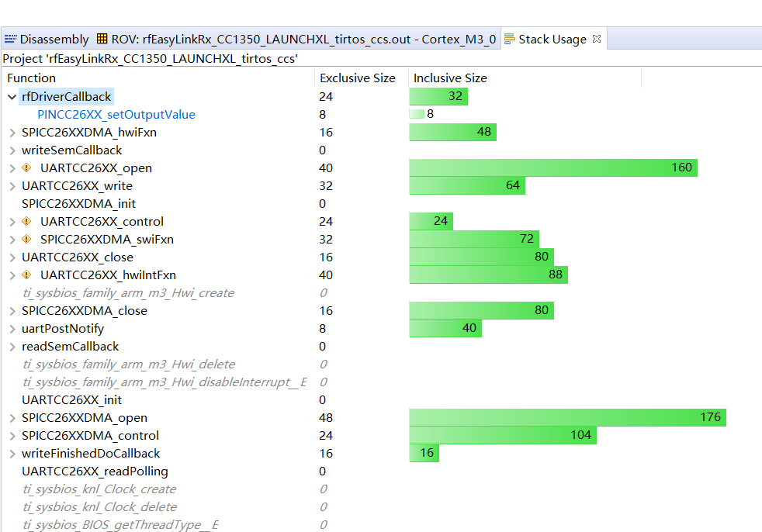Click the Disassembly tab icon
762x532 pixels.
(x=10, y=39)
